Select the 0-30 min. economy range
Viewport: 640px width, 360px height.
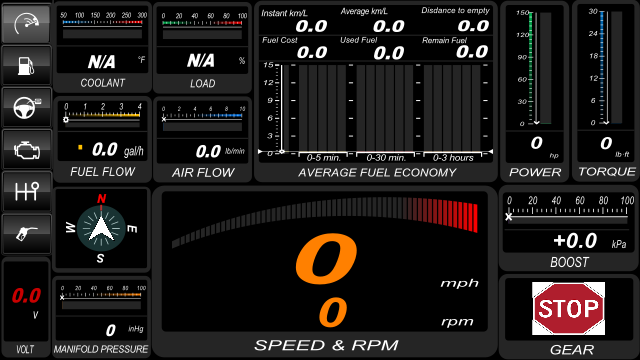click(x=386, y=157)
